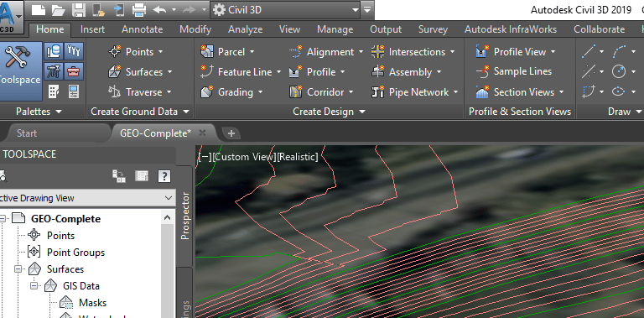Expand the Palettes panel
This screenshot has width=644, height=318.
pos(39,112)
